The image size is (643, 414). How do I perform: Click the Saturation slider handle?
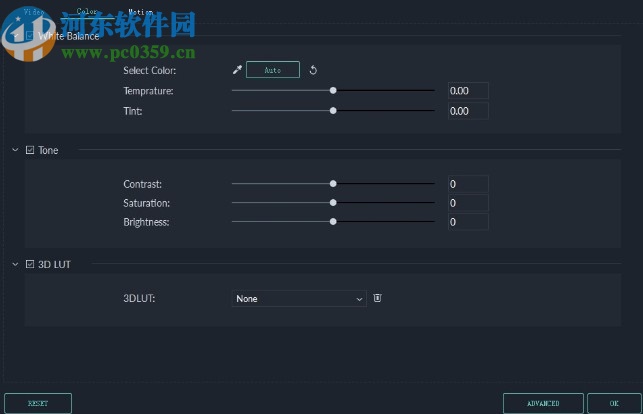[333, 202]
